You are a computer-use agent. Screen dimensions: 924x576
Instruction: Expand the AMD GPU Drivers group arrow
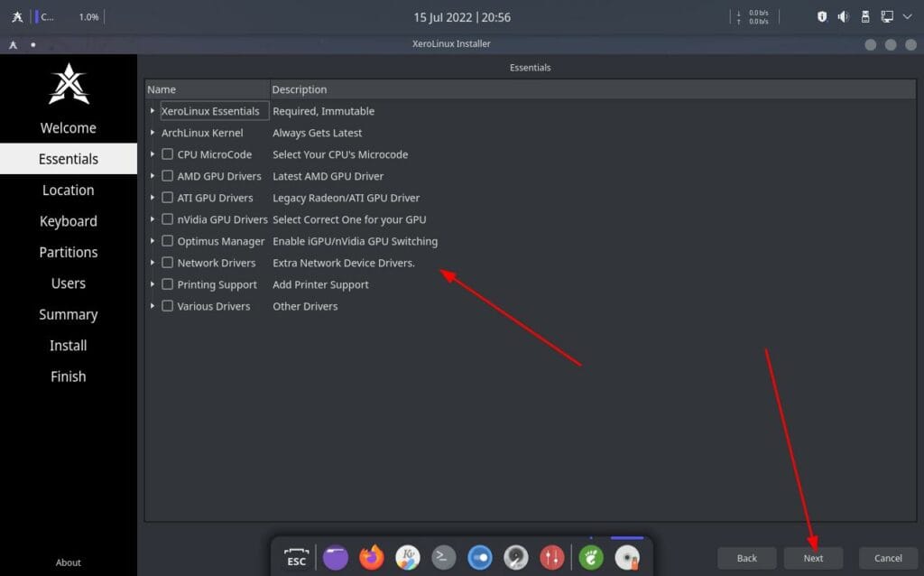point(152,176)
